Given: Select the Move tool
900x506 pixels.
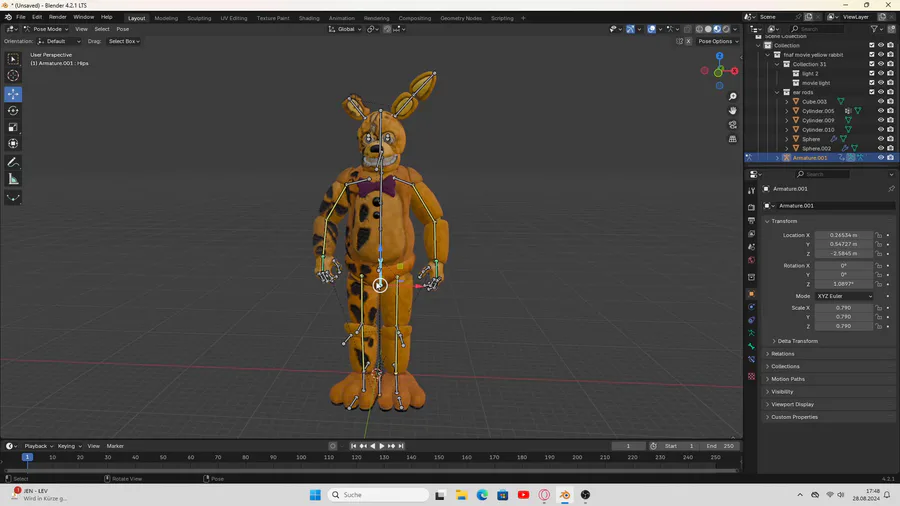Looking at the screenshot, I should 13,94.
